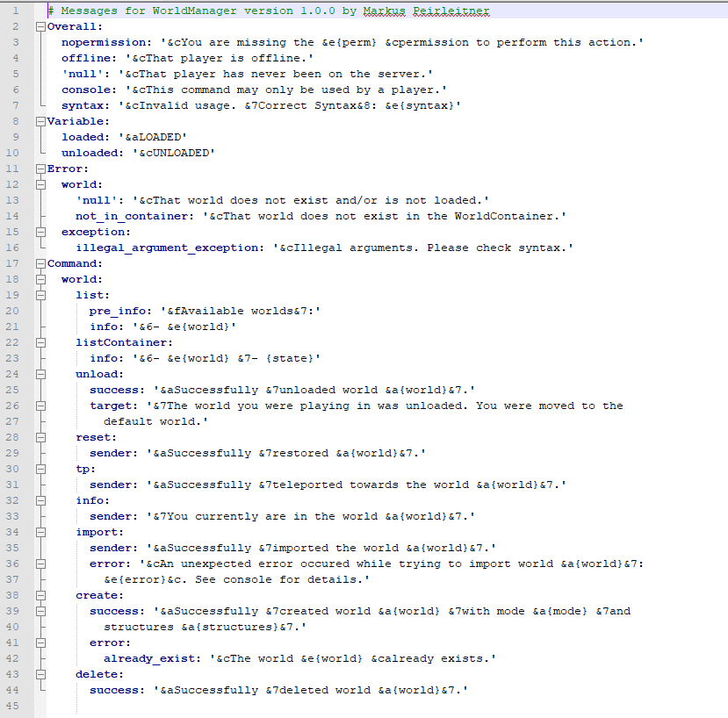
Task: Click 'deleted' word on line 44
Action: (304, 689)
